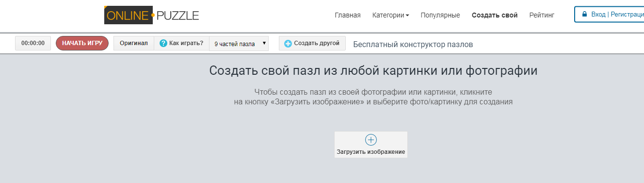644x183 pixels.
Task: Open the 9 частей пазла dropdown
Action: (239, 44)
